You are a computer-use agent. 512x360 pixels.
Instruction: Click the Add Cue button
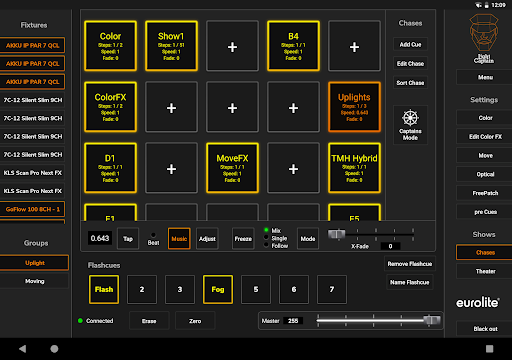(x=410, y=44)
